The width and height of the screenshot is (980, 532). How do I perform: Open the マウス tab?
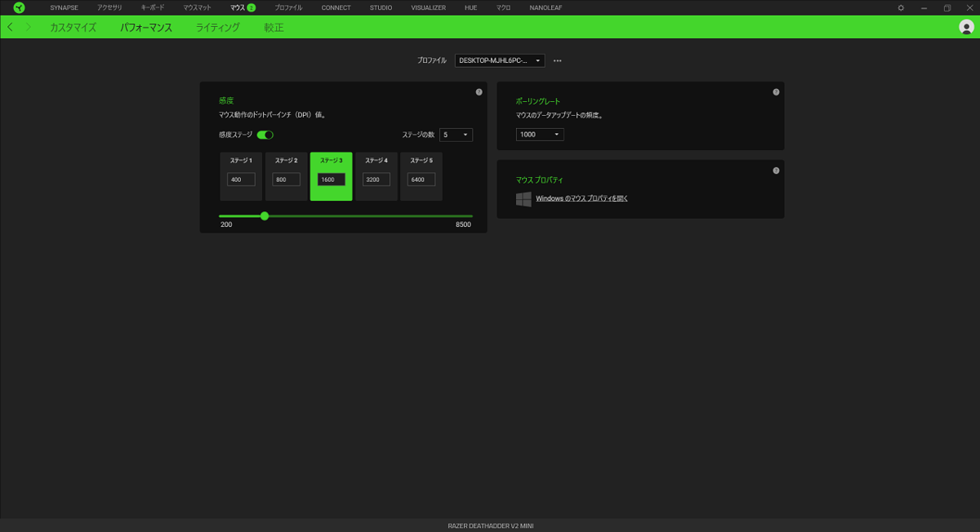(x=238, y=7)
